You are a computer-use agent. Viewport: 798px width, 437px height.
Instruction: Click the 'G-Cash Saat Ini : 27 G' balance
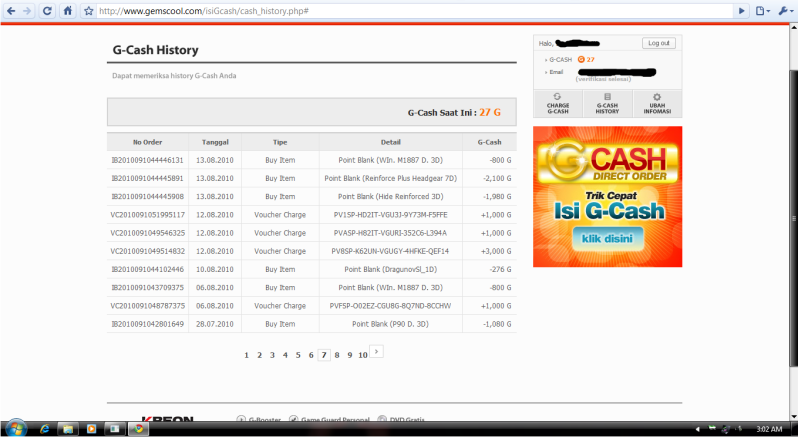(454, 112)
